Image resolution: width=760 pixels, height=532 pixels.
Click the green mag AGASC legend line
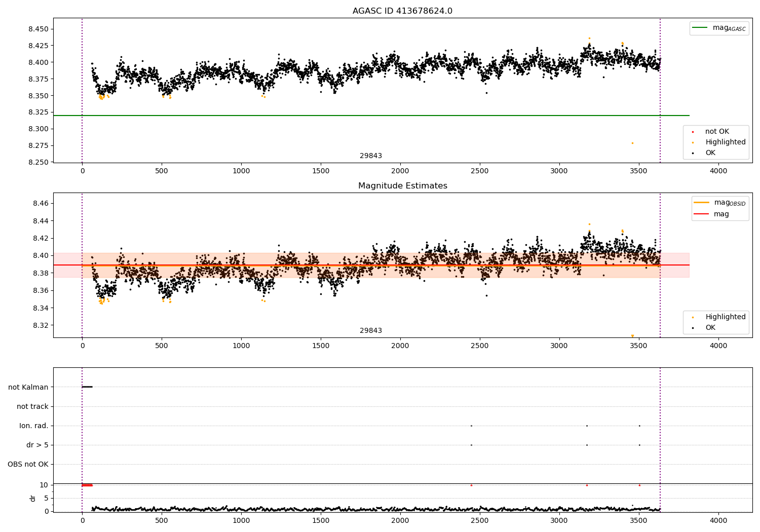(x=700, y=28)
